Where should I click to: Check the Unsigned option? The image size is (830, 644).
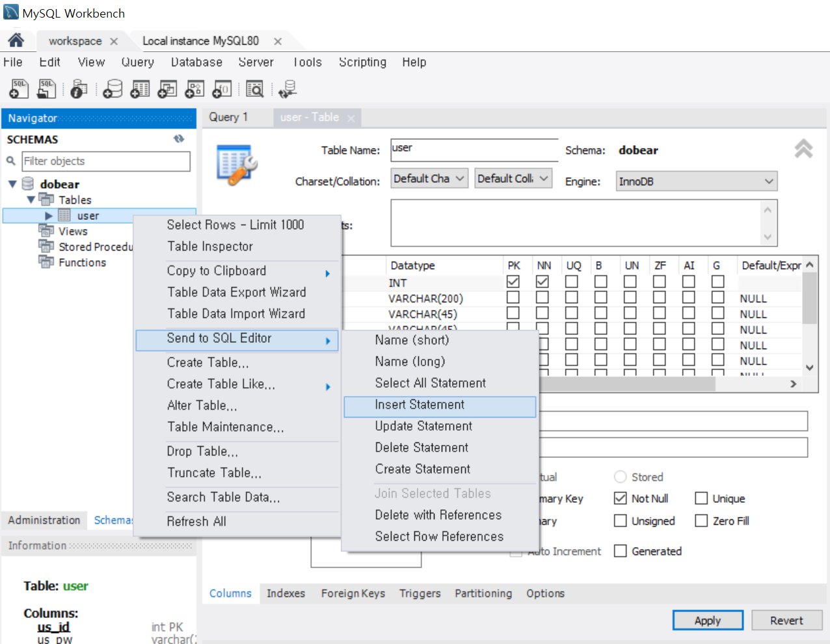[x=621, y=520]
